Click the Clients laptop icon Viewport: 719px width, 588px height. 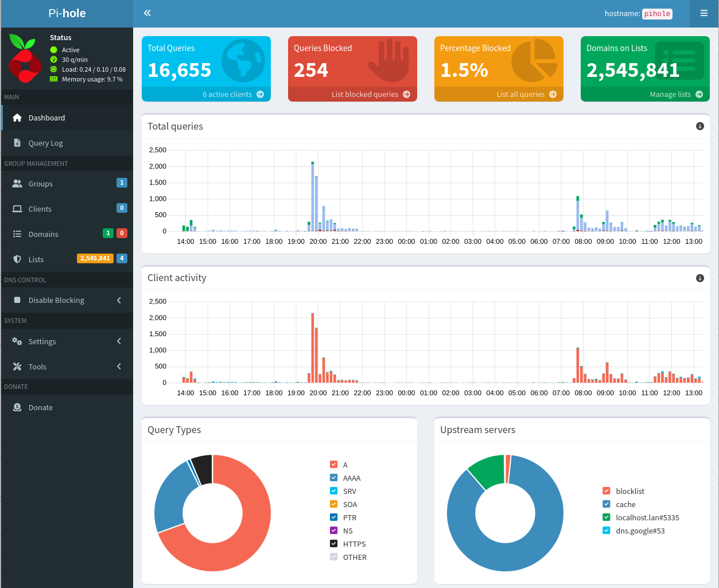(17, 209)
